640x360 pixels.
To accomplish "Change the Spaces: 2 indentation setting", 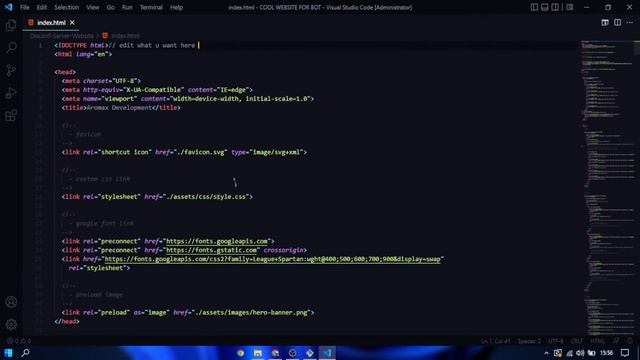I will pyautogui.click(x=529, y=341).
